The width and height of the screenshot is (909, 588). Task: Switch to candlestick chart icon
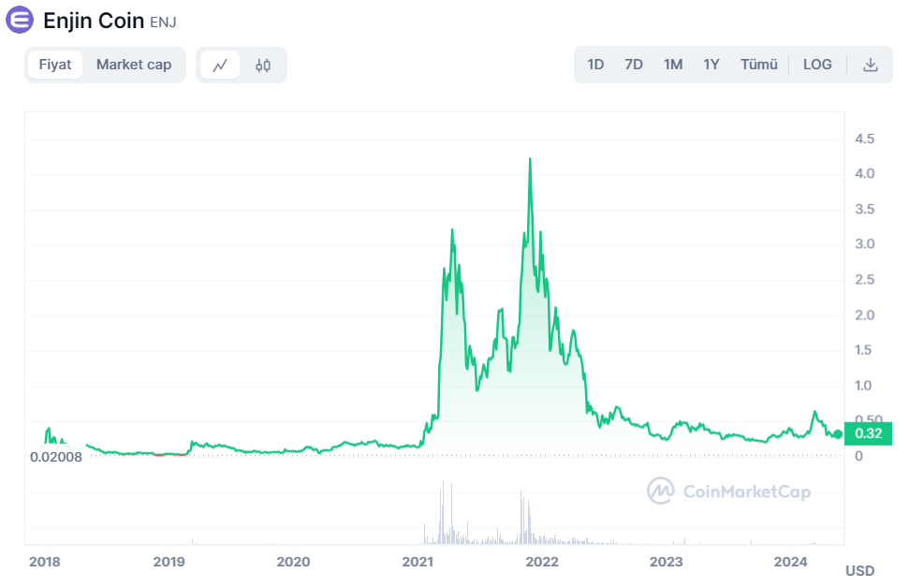(263, 65)
